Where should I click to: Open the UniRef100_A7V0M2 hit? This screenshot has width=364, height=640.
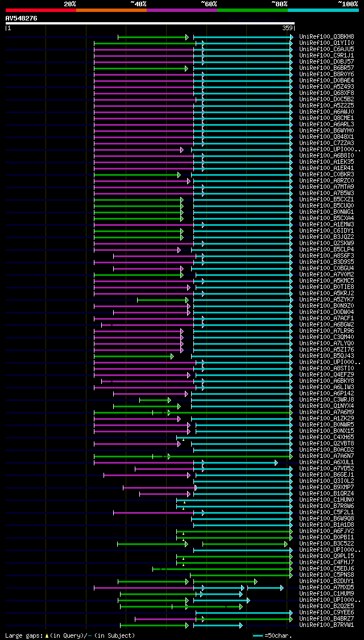[x=326, y=275]
